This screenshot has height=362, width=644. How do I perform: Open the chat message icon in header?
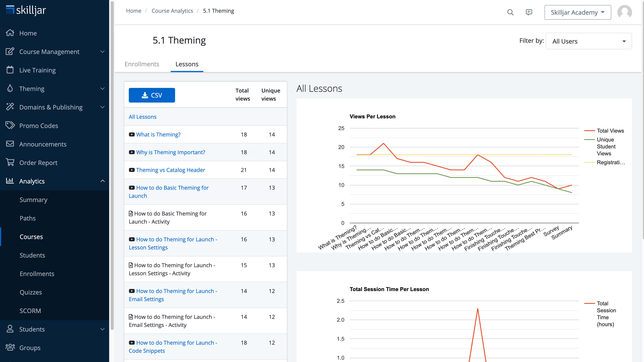(529, 12)
